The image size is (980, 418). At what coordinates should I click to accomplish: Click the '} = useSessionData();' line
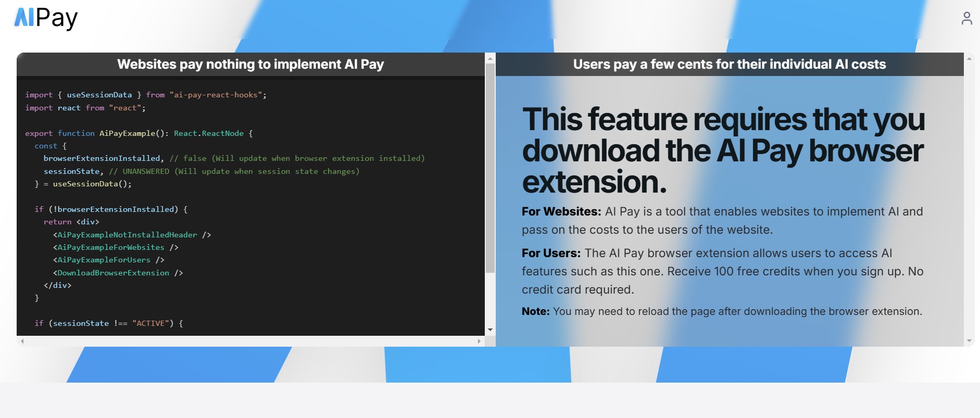point(83,184)
